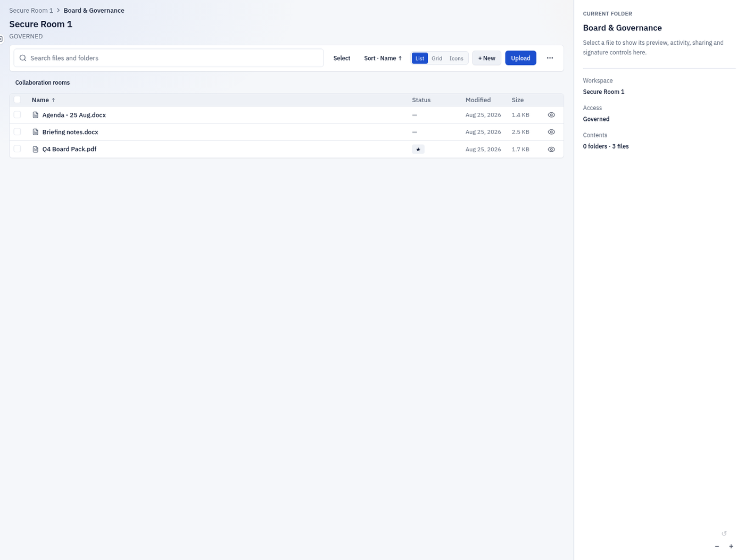This screenshot has width=745, height=560.
Task: Click the Board & Governance breadcrumb item
Action: tap(94, 11)
